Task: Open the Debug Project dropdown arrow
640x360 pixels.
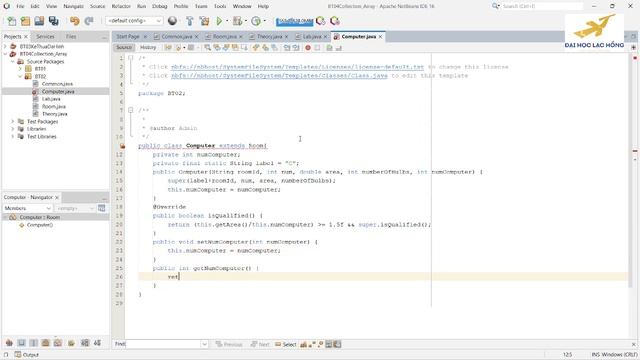Action: pyautogui.click(x=246, y=21)
